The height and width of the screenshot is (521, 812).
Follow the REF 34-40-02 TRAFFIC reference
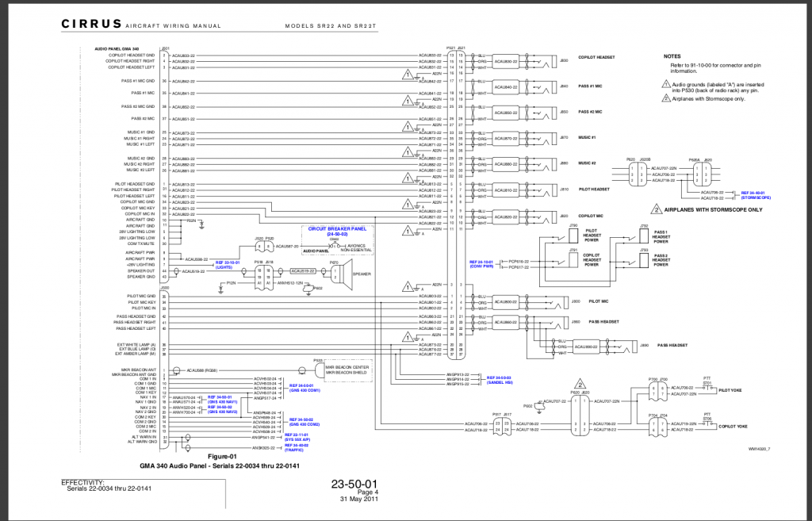[x=297, y=447]
